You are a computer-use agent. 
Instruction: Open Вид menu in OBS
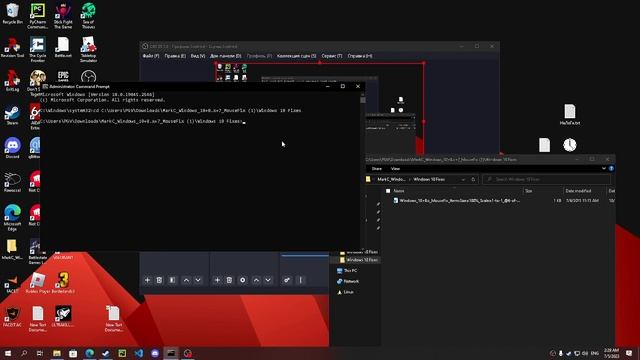tap(198, 56)
